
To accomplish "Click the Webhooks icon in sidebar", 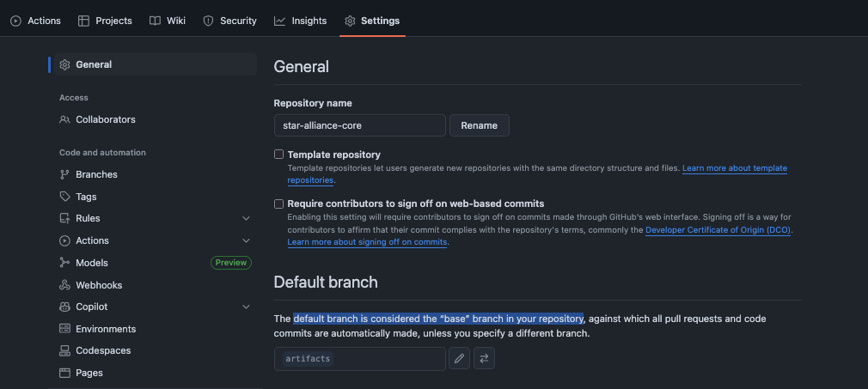I will tap(64, 285).
